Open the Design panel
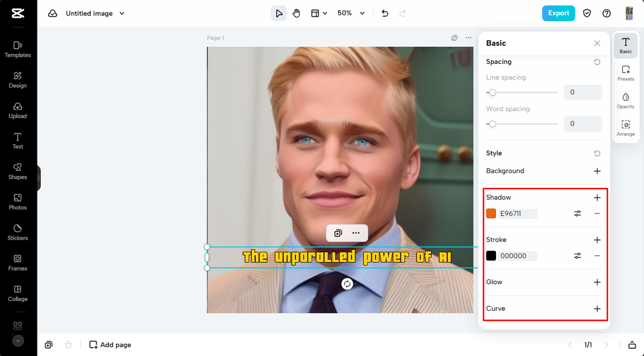 [18, 80]
